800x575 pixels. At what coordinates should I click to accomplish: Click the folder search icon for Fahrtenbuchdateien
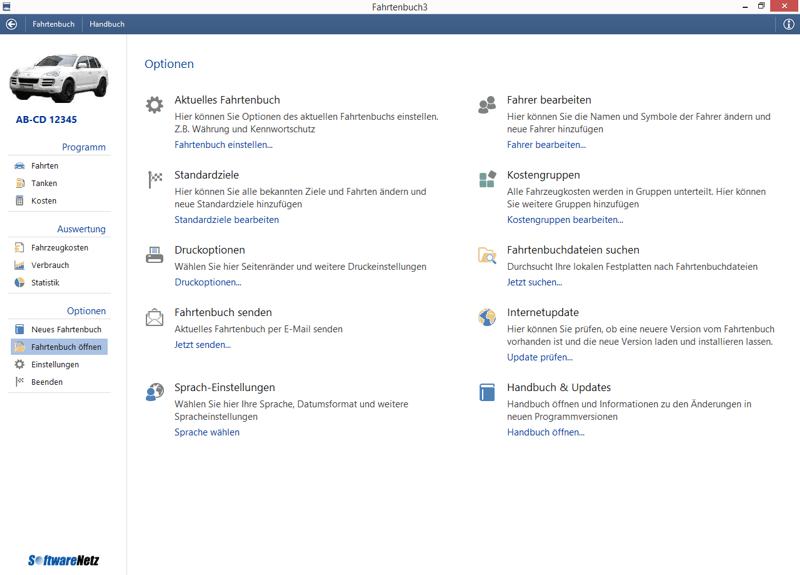pyautogui.click(x=487, y=255)
